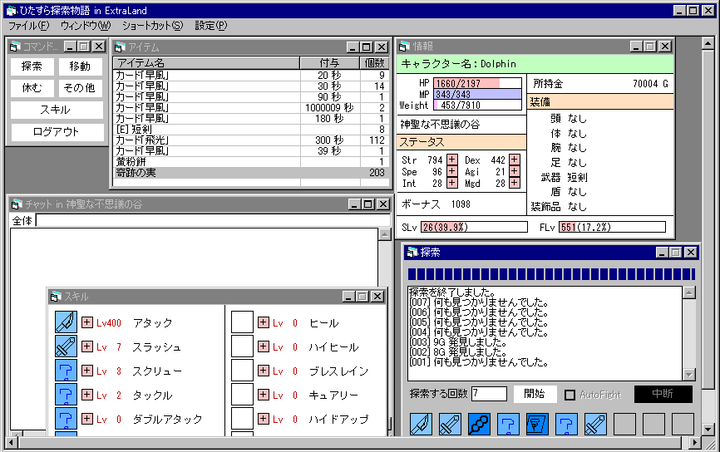This screenshot has height=452, width=720.
Task: Click the タックル question-mark skill icon
Action: click(66, 394)
